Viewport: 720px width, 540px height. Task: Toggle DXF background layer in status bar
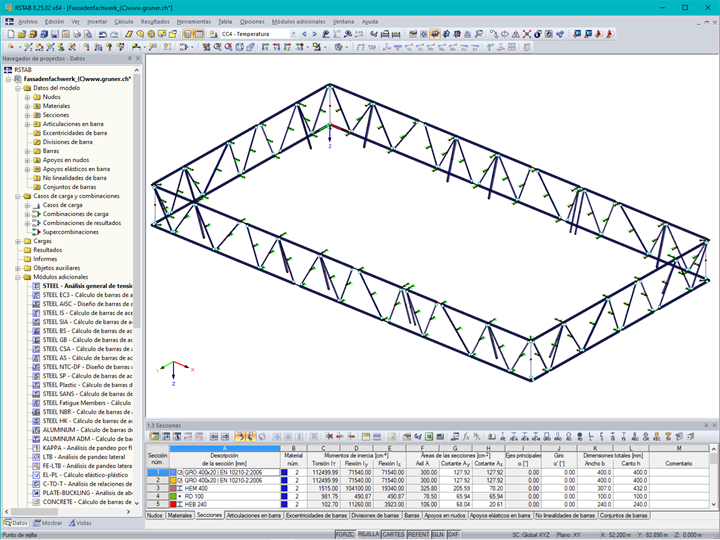click(x=453, y=535)
